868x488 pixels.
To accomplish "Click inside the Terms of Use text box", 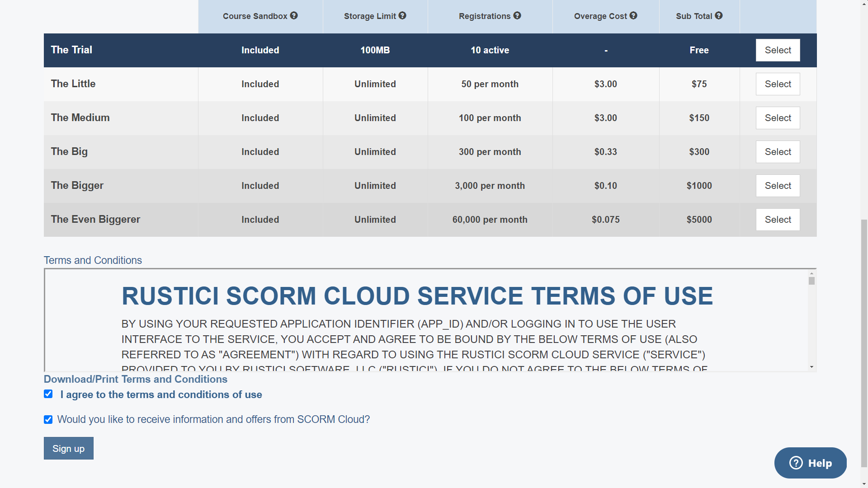I will [x=407, y=321].
